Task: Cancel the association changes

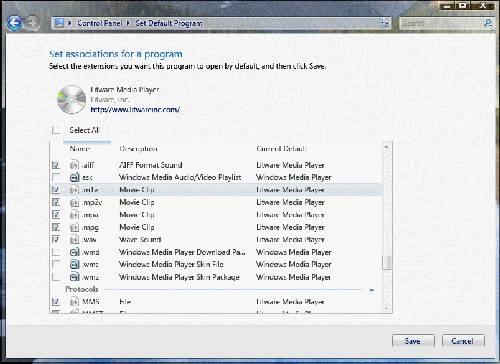Action: [x=463, y=341]
